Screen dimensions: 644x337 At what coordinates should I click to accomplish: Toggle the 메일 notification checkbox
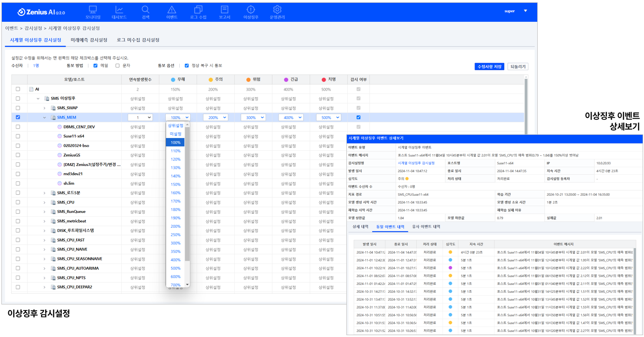pyautogui.click(x=95, y=66)
